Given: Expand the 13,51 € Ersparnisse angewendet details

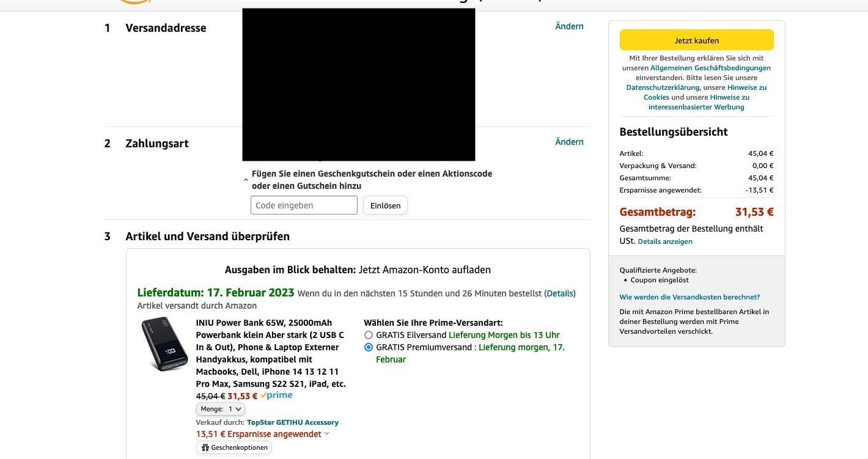Looking at the screenshot, I should (263, 434).
